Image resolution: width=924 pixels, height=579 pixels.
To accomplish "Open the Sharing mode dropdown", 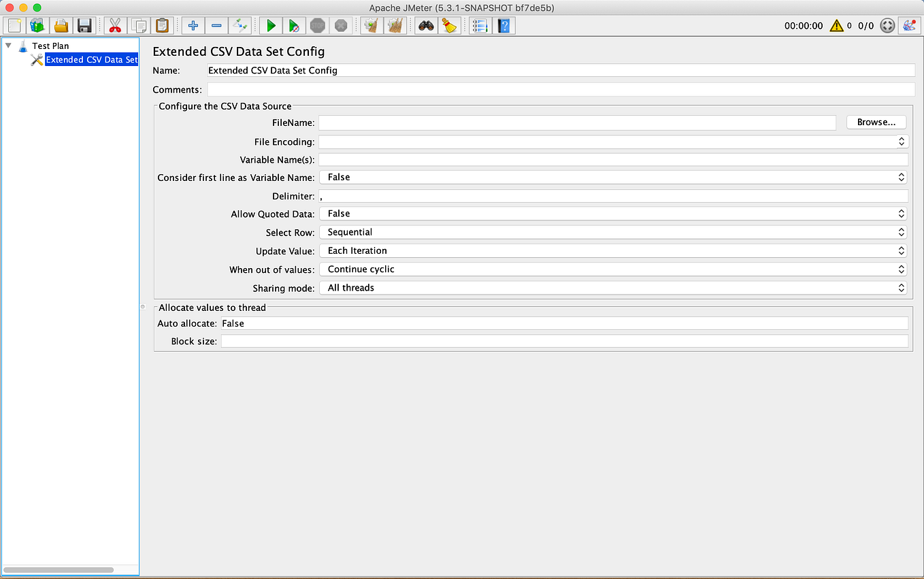I will point(901,287).
